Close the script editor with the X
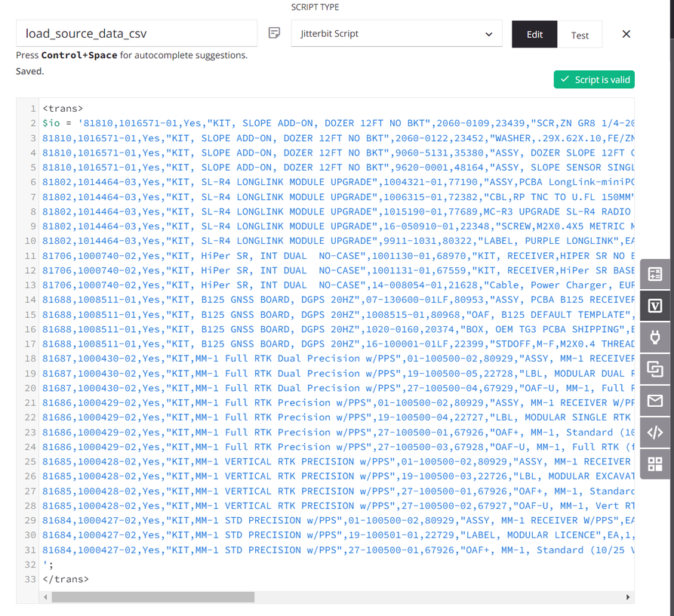 626,34
